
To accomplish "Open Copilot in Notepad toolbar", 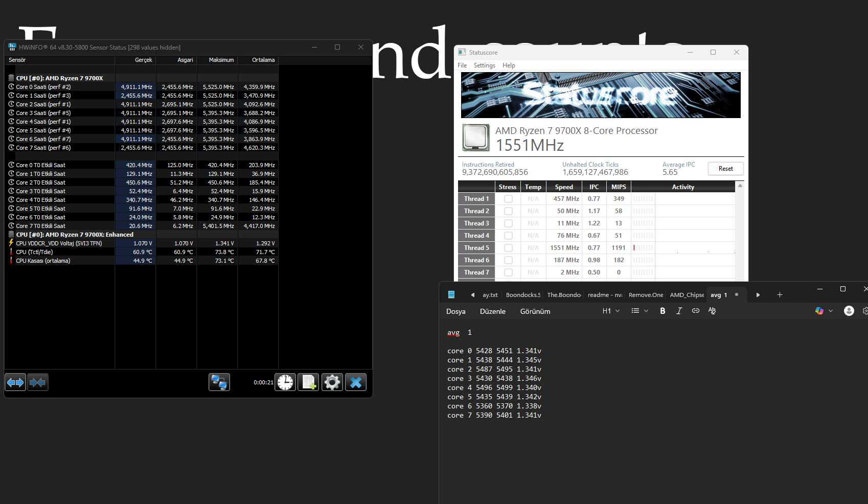I will (x=819, y=311).
